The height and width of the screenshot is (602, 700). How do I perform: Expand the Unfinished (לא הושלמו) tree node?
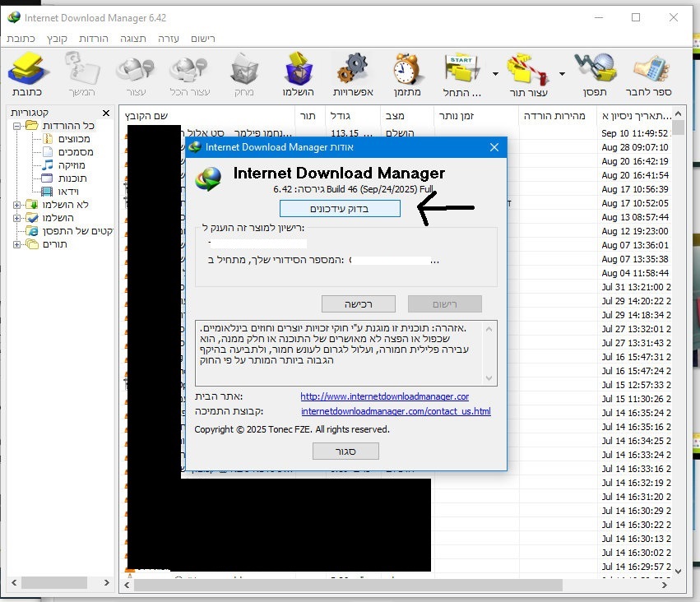tap(16, 206)
